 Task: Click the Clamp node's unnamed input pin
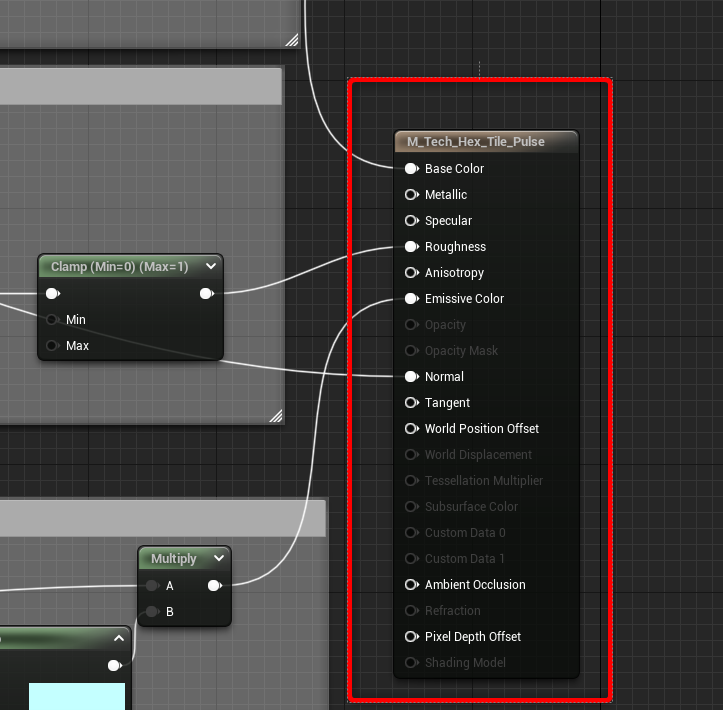(x=53, y=294)
